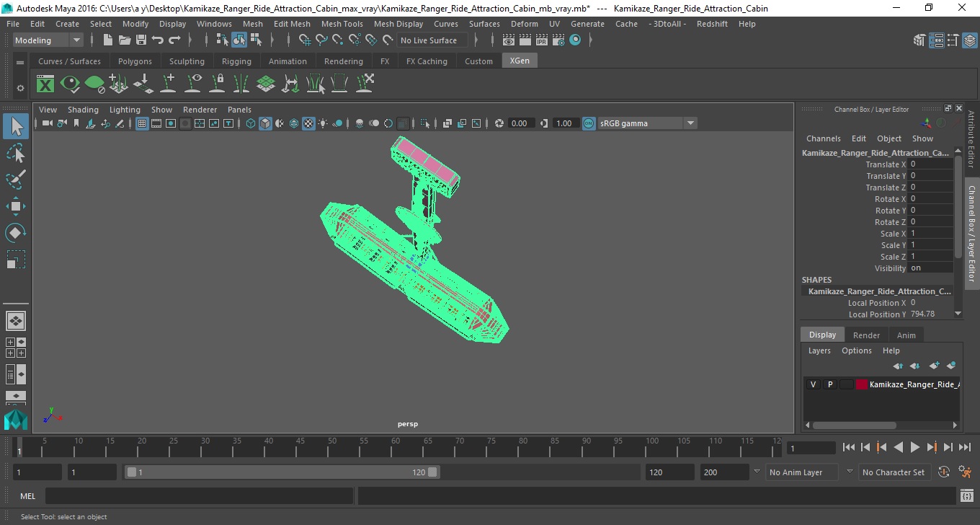Click the play forward button
Image resolution: width=980 pixels, height=525 pixels.
(915, 448)
